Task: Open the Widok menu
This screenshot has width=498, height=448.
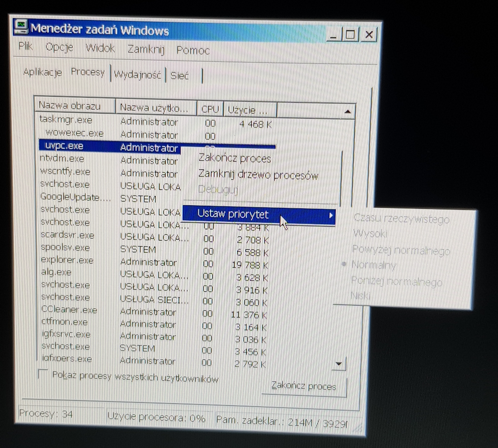Action: point(100,48)
